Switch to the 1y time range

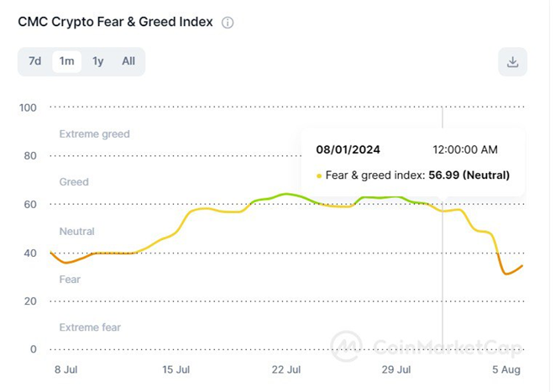click(x=98, y=61)
